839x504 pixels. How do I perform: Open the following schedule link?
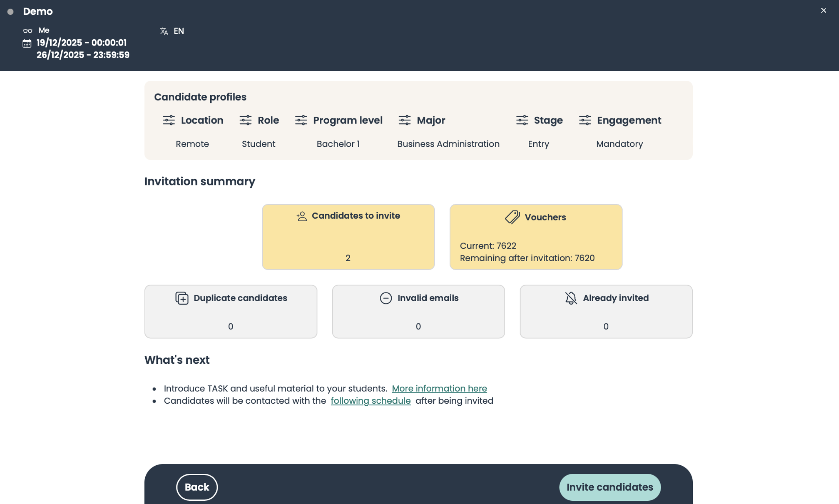(x=370, y=401)
